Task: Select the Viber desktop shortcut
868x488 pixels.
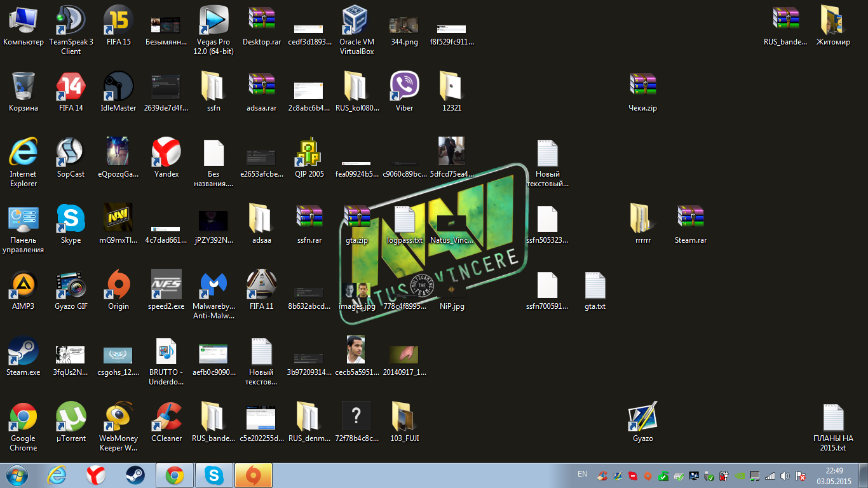Action: [404, 91]
